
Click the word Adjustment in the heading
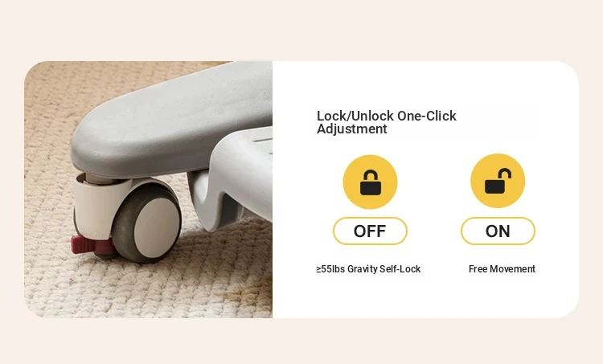coord(352,129)
